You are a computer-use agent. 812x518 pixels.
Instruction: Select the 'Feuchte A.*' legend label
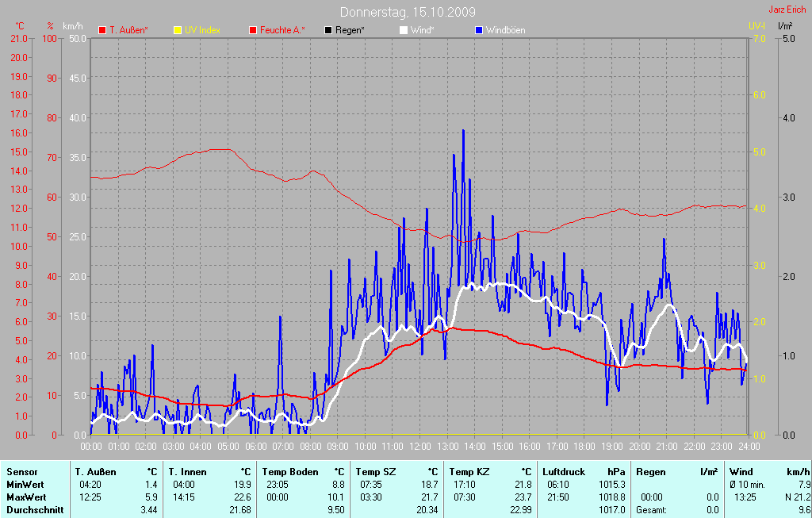[282, 30]
